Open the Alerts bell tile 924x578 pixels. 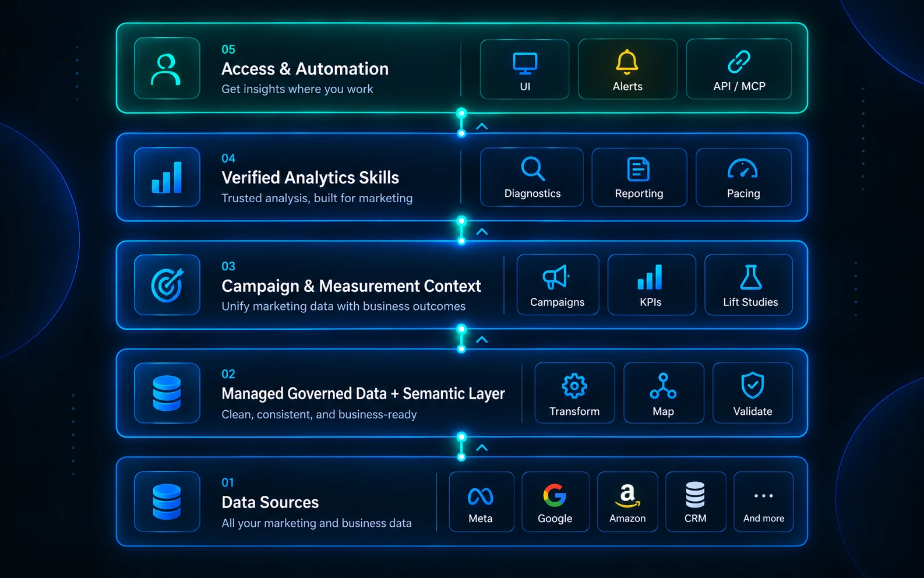click(x=627, y=69)
